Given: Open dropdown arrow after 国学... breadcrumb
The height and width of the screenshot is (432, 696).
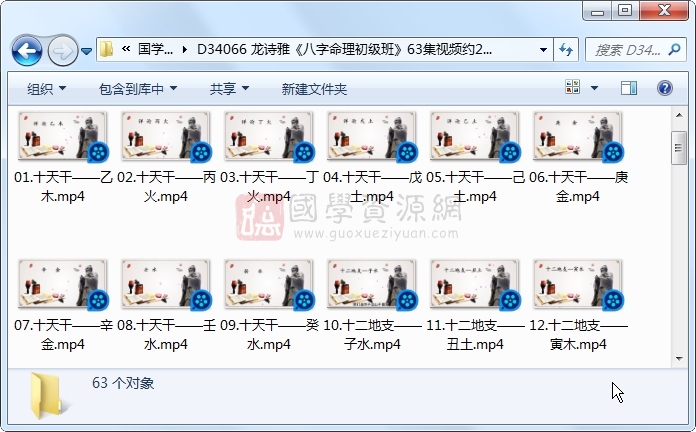Looking at the screenshot, I should coord(185,50).
